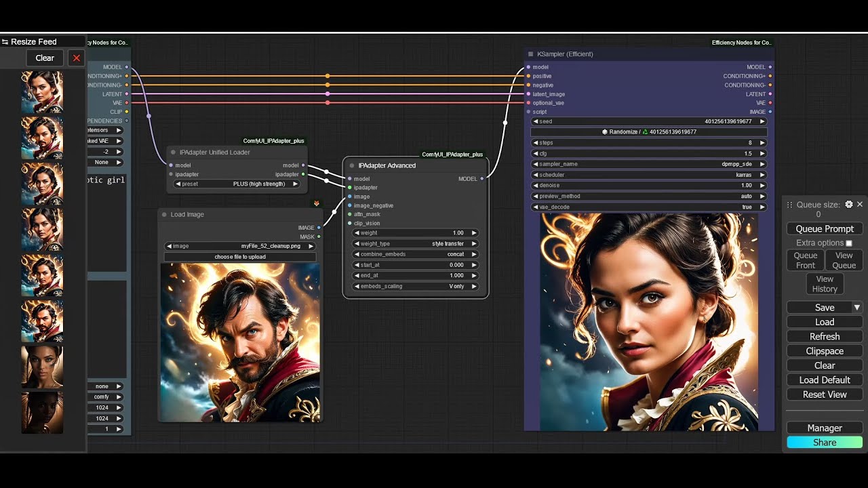Viewport: 868px width, 488px height.
Task: Open the first feed thumbnail
Action: (x=42, y=92)
